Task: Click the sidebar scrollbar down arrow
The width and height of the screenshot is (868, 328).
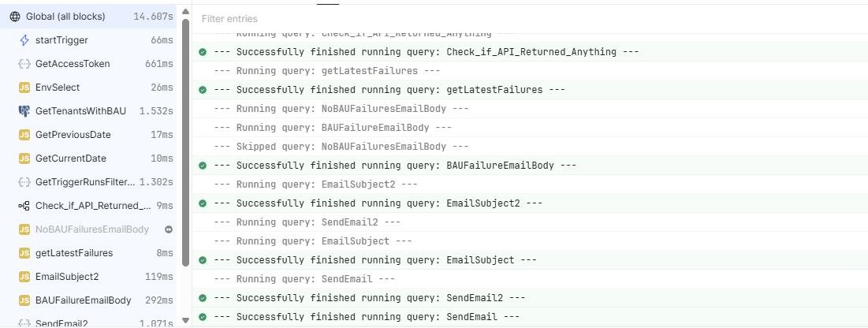Action: [x=185, y=320]
